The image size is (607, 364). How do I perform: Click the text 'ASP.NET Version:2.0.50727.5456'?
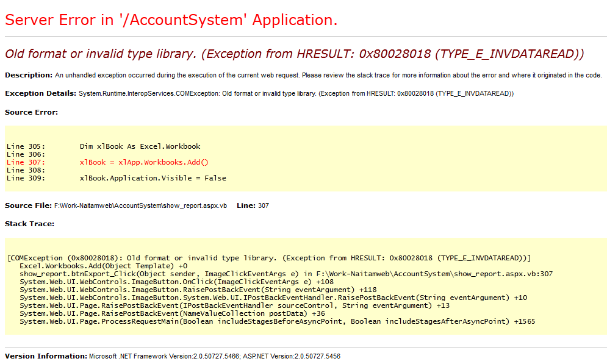click(292, 356)
